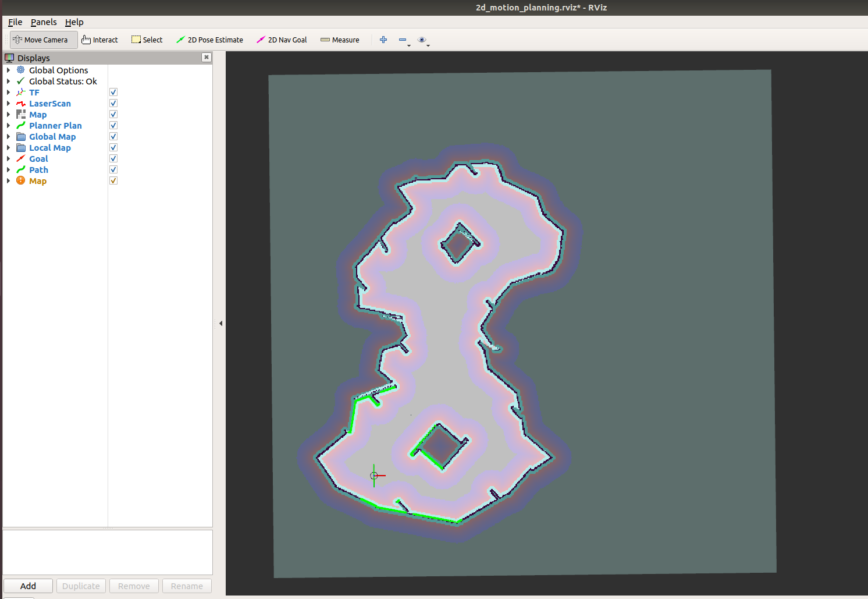Activate the Interact tool

point(99,40)
